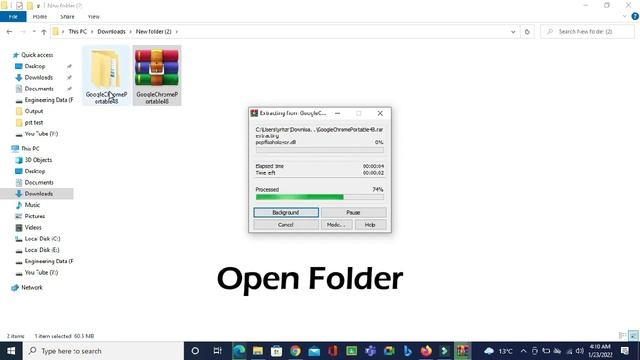640x360 pixels.
Task: Click the Processed 74% progress bar
Action: click(320, 197)
